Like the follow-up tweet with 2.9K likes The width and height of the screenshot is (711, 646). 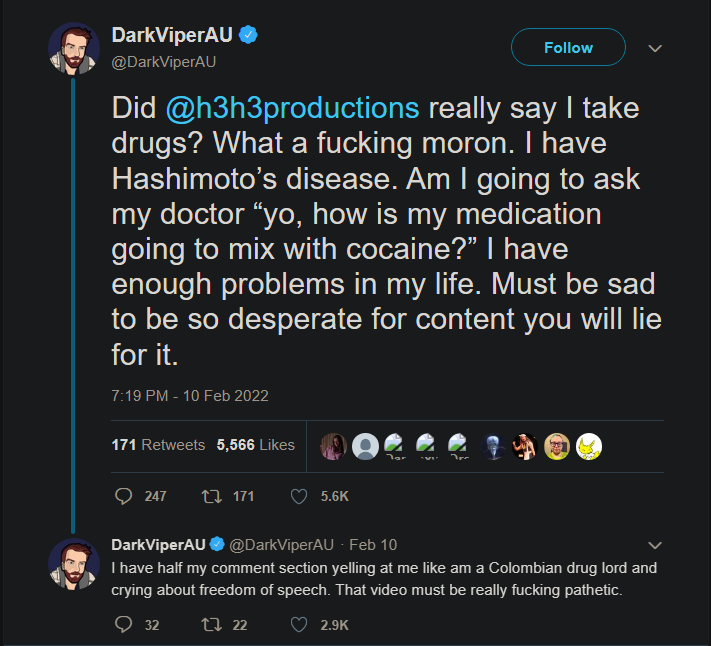(298, 625)
